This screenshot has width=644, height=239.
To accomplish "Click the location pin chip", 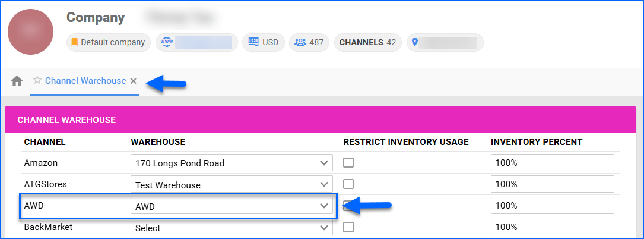I will (445, 43).
